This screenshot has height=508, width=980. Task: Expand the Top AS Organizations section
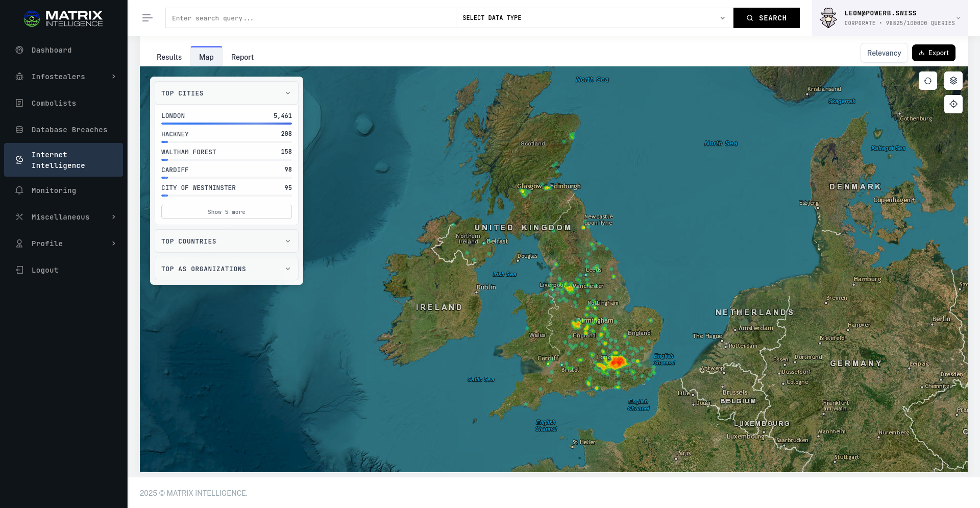226,269
